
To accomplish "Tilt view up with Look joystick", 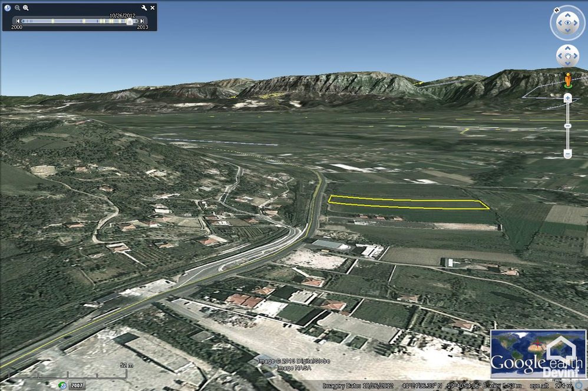I will click(x=567, y=15).
